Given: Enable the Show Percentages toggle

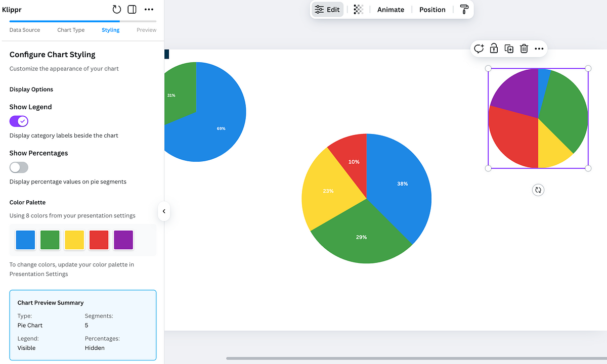Looking at the screenshot, I should (19, 167).
